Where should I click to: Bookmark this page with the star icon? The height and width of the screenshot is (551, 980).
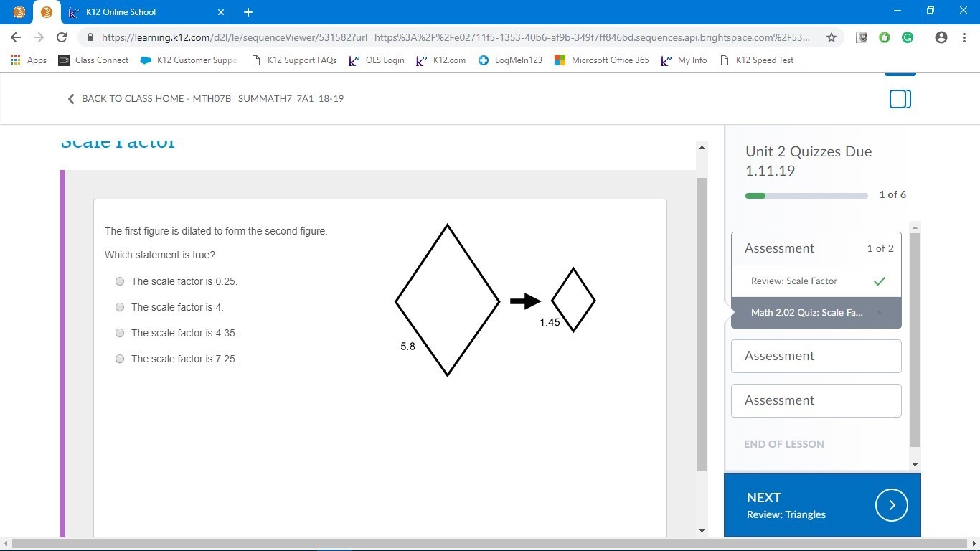pos(831,37)
